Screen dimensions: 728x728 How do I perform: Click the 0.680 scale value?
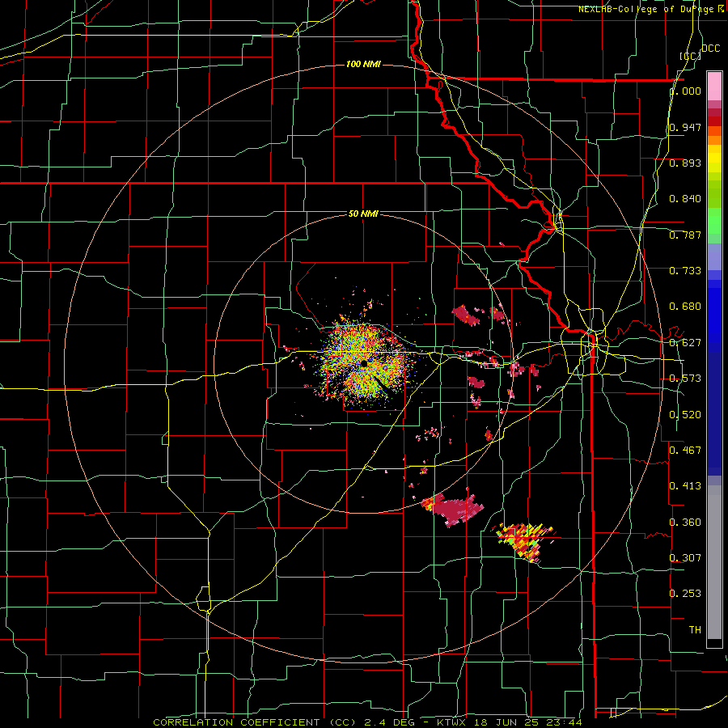pyautogui.click(x=685, y=307)
